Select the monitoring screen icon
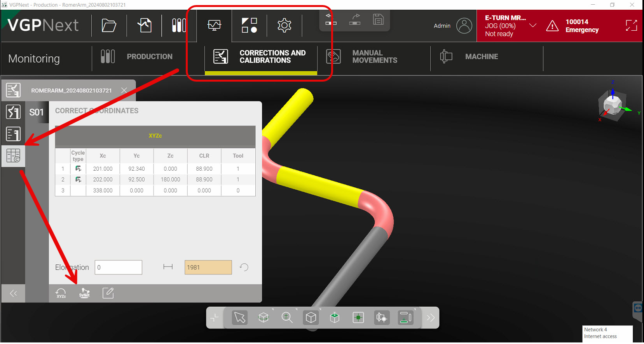The width and height of the screenshot is (644, 344). pyautogui.click(x=214, y=26)
